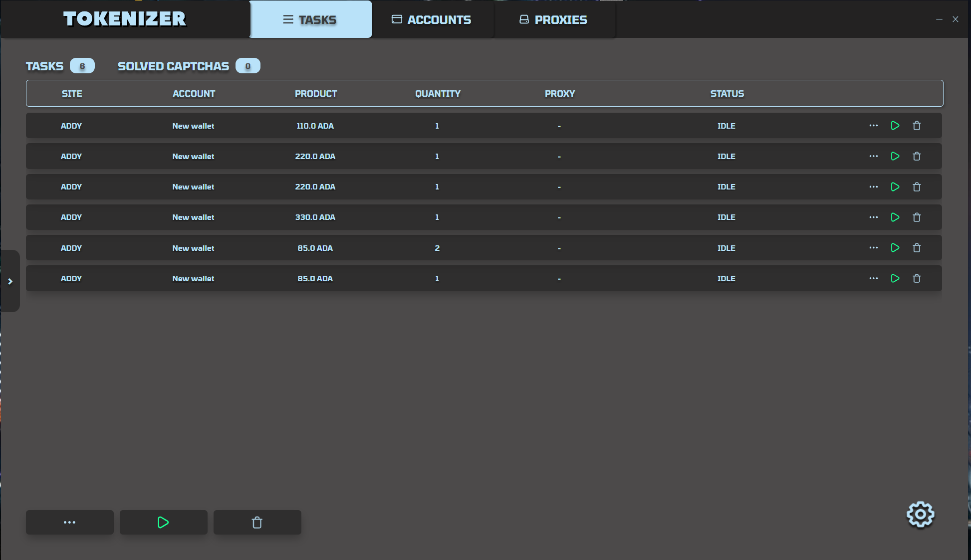971x560 pixels.
Task: Delete the 110.0 ADA task
Action: pyautogui.click(x=917, y=126)
